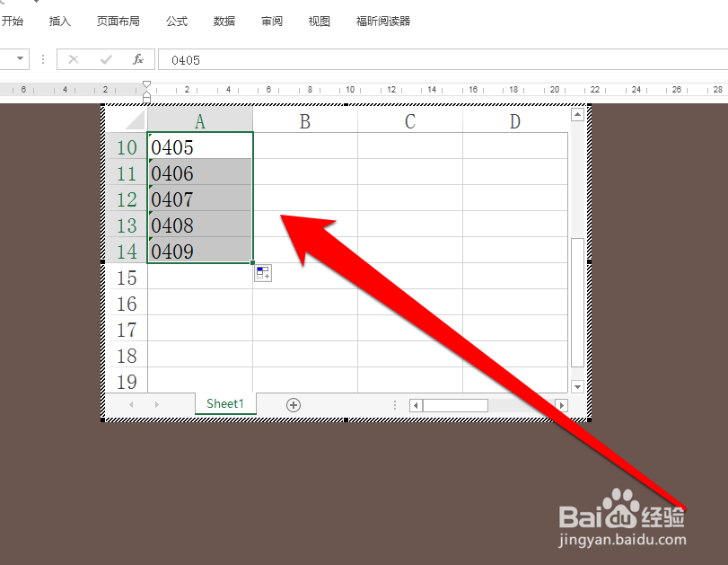Select row 13 header
This screenshot has width=728, height=565.
[x=127, y=225]
